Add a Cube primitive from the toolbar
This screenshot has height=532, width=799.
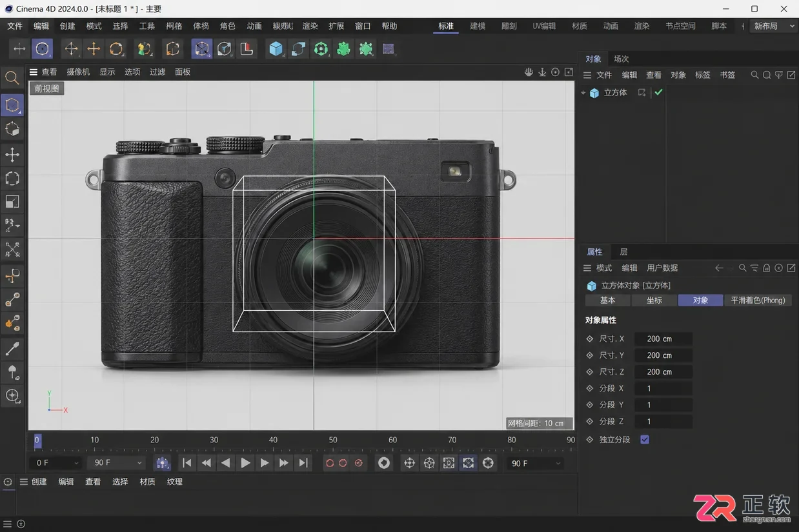(276, 49)
